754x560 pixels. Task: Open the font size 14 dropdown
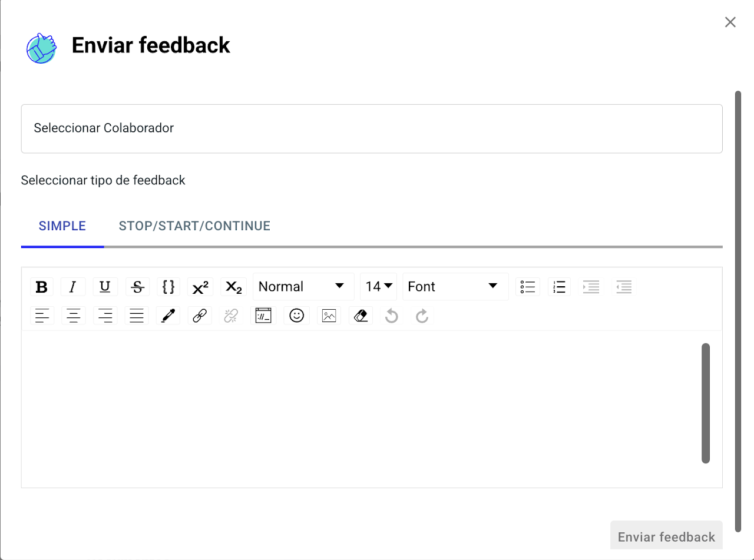[378, 287]
